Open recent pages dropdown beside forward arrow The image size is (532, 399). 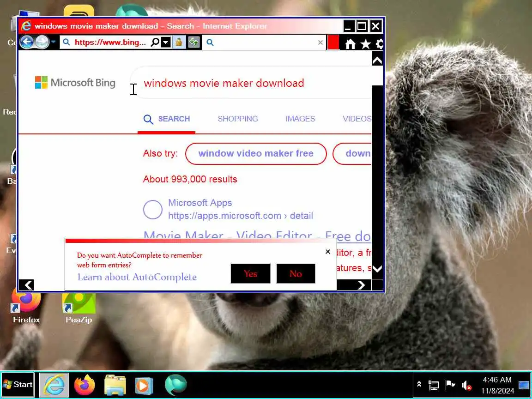tap(54, 42)
